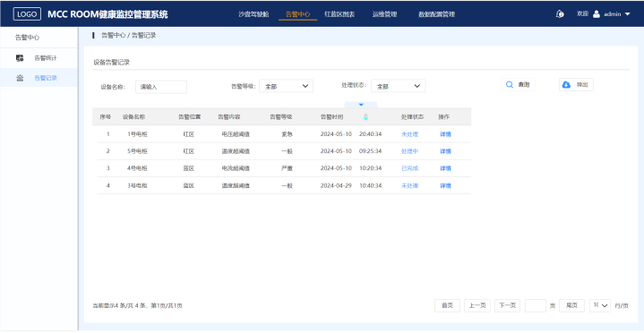
Task: Focus the 设备名称 input field
Action: [x=161, y=87]
